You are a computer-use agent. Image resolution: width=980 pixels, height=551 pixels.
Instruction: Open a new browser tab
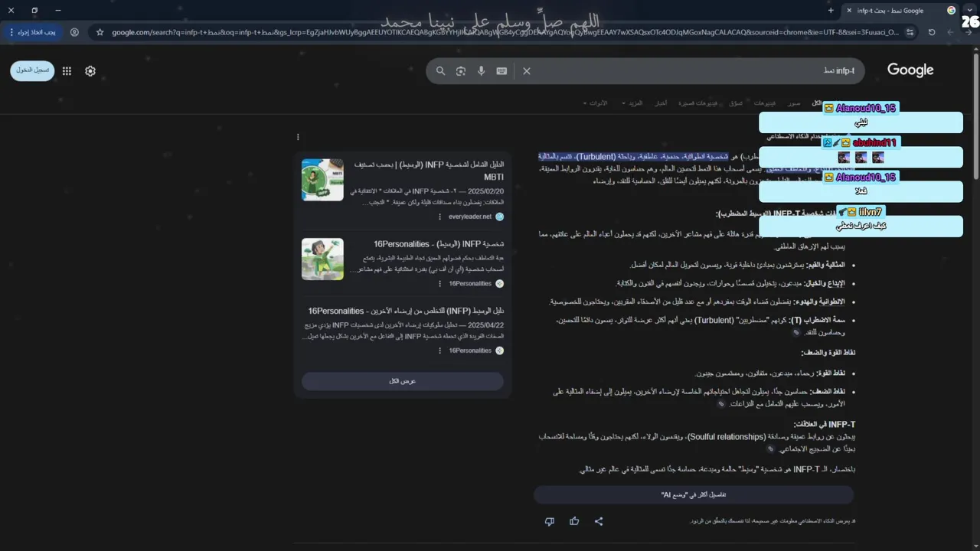pos(831,11)
